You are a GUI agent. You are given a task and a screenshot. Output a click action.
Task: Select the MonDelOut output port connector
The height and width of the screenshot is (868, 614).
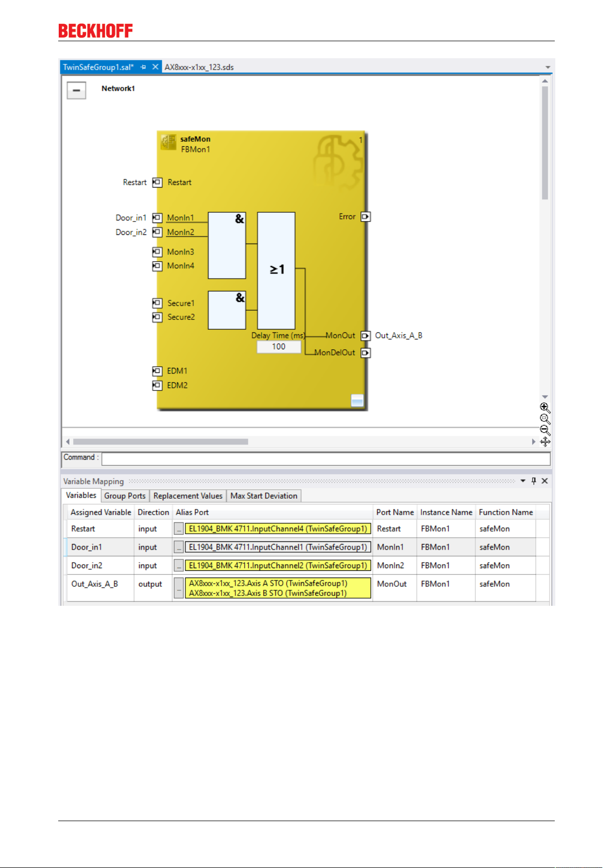(366, 353)
